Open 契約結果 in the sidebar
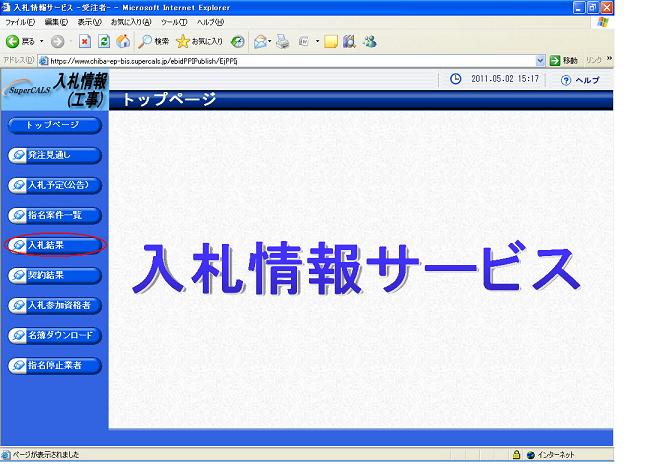 pyautogui.click(x=55, y=275)
